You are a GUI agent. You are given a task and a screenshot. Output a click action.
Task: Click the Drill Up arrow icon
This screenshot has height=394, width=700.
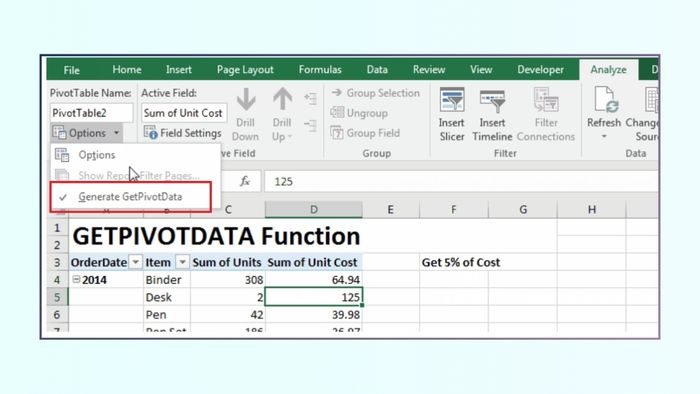[282, 99]
